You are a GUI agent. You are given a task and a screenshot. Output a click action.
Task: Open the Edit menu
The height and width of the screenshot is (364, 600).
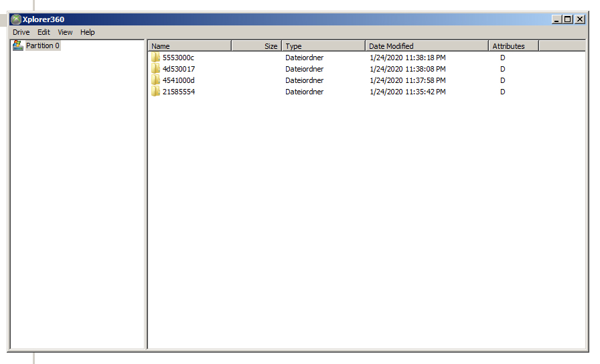click(x=44, y=32)
